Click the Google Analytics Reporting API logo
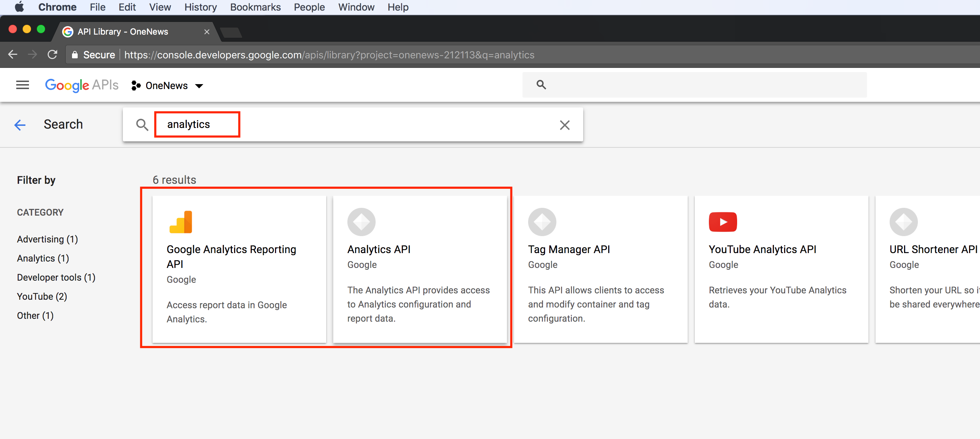The height and width of the screenshot is (439, 980). (x=181, y=222)
